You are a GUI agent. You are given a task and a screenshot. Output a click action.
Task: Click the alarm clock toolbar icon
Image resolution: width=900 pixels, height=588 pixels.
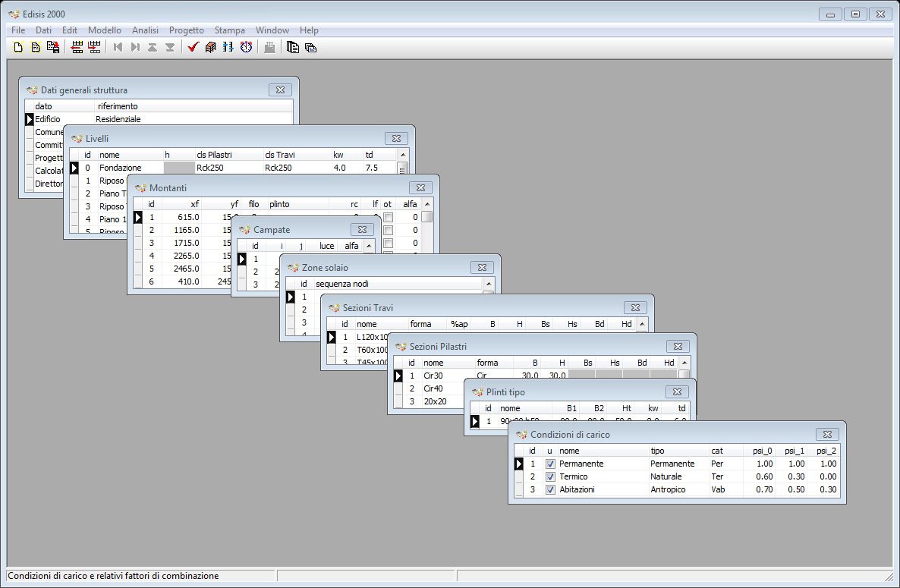(246, 48)
